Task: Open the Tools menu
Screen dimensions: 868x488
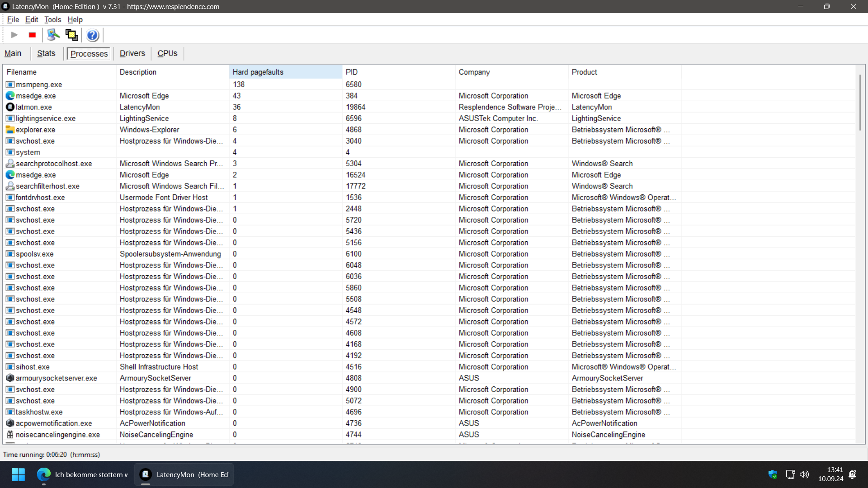Action: pos(52,19)
